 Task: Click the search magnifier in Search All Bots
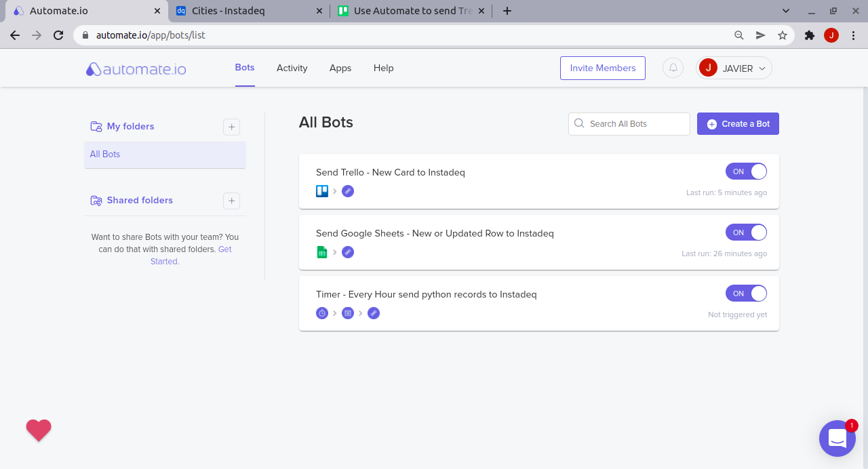pos(579,123)
